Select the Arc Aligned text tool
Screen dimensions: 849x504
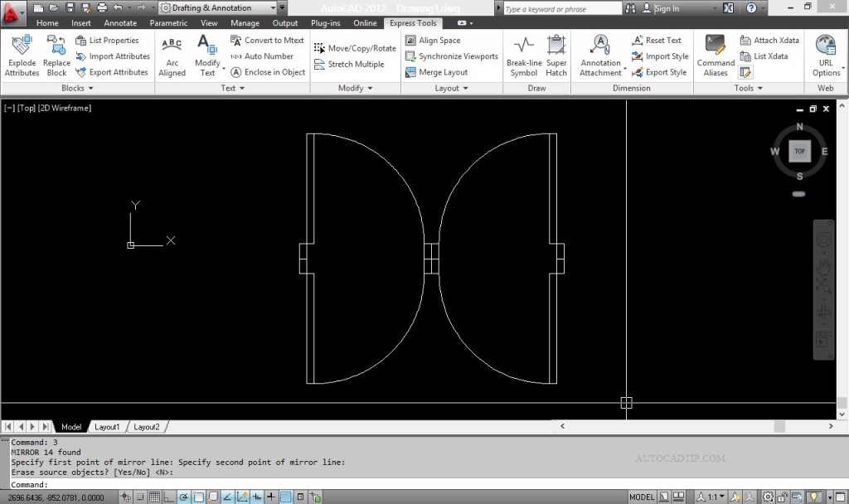pos(172,56)
